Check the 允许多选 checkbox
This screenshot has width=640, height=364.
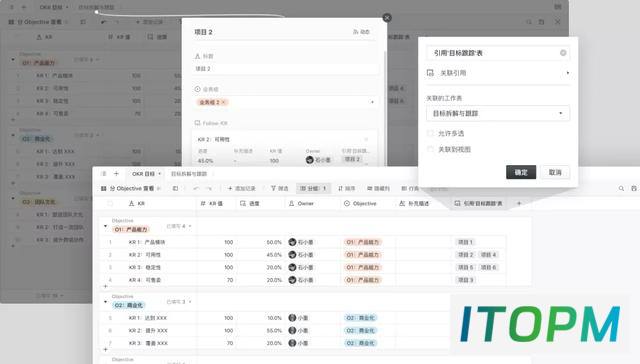[430, 133]
